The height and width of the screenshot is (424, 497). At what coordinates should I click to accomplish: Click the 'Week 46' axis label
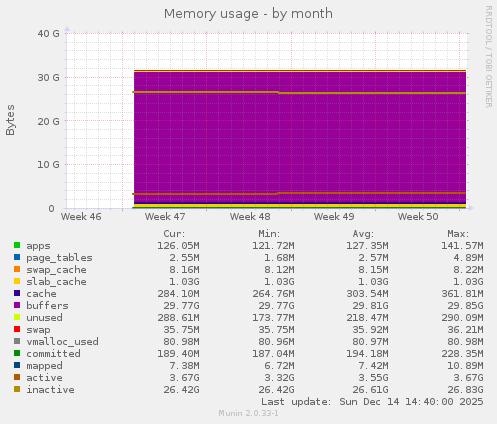coord(81,217)
